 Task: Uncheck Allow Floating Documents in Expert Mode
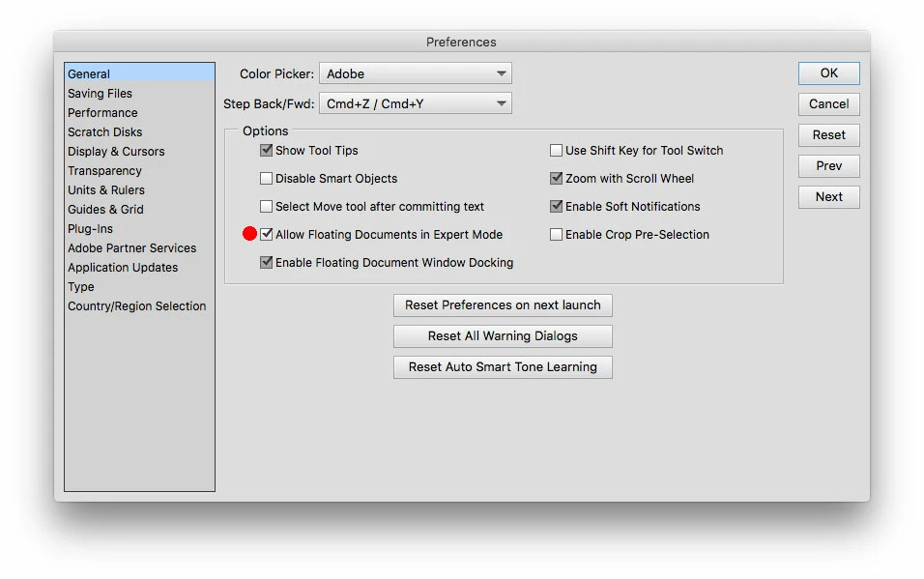tap(267, 234)
